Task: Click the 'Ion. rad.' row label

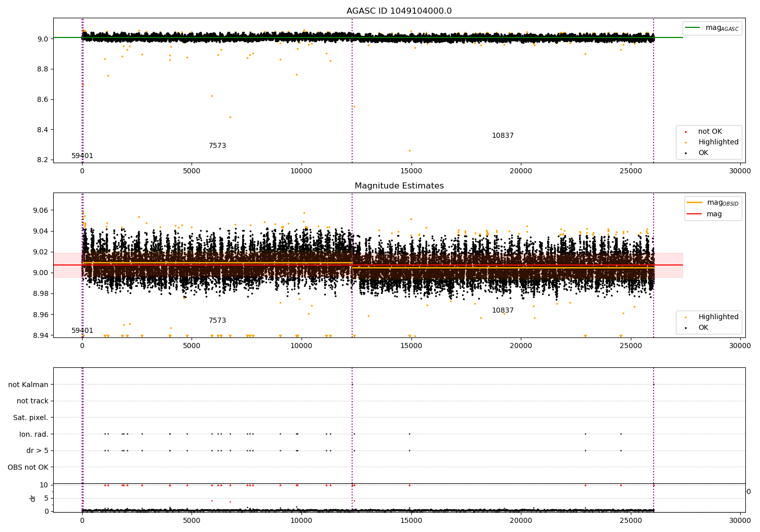Action: point(33,434)
